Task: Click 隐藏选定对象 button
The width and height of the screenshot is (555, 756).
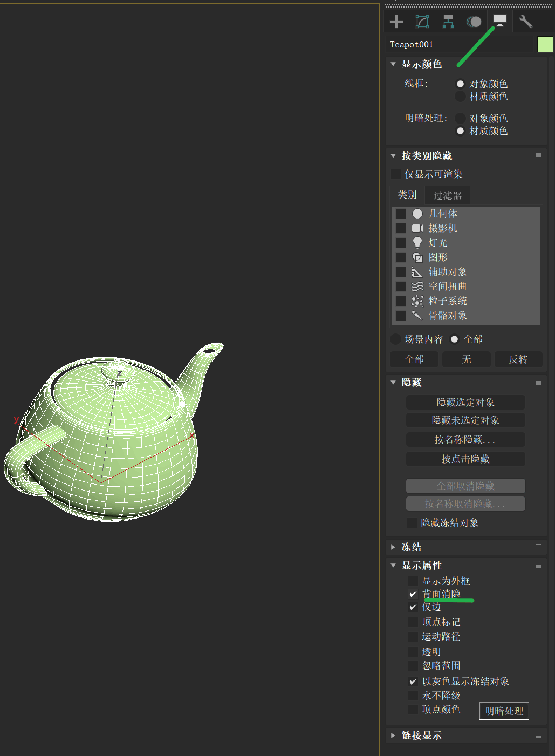Action: [465, 403]
